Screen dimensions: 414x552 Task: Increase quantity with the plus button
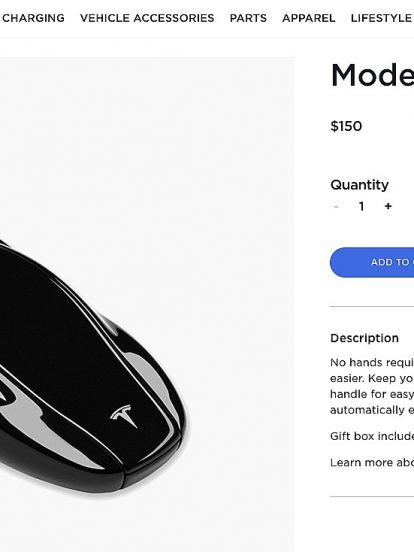click(388, 206)
